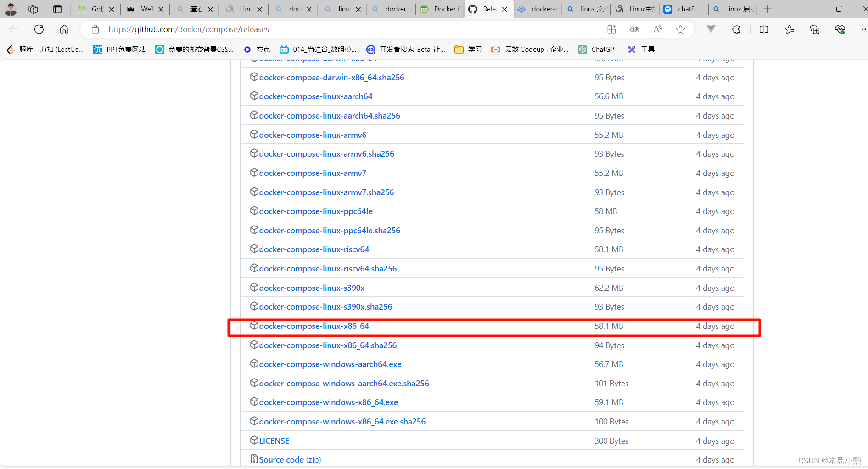Click the '62.2 MB' size text
Image resolution: width=868 pixels, height=469 pixels.
point(609,288)
